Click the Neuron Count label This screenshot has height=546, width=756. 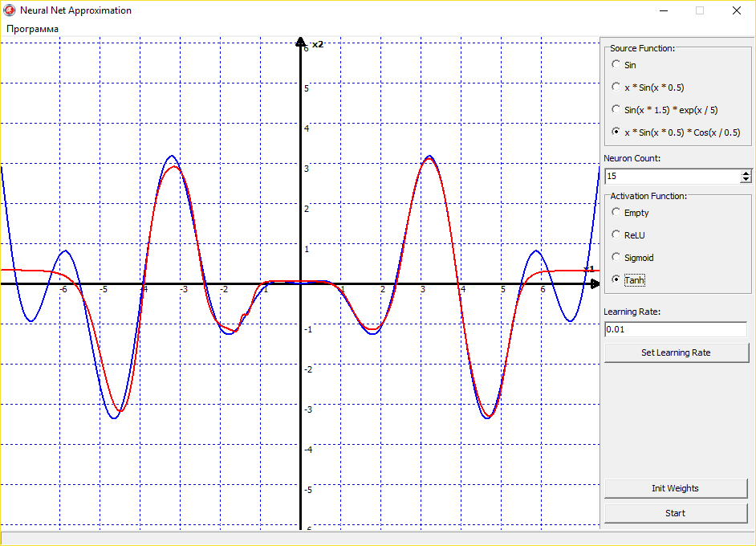tap(632, 158)
